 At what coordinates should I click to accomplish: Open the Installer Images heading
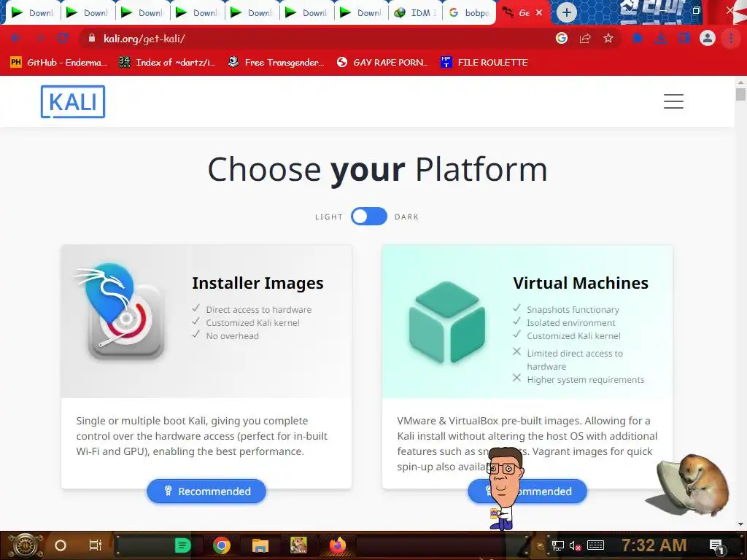[258, 283]
